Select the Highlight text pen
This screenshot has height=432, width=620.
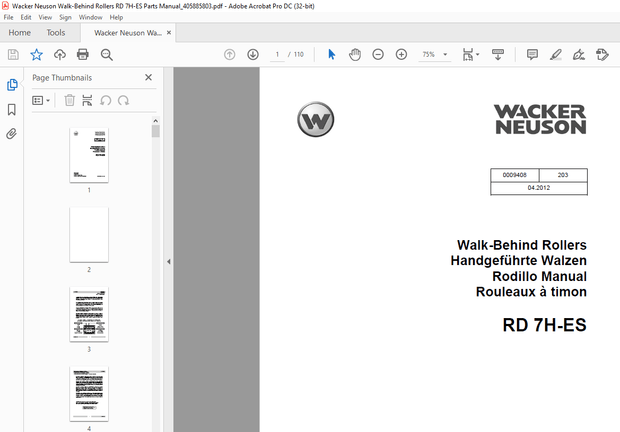coord(556,55)
